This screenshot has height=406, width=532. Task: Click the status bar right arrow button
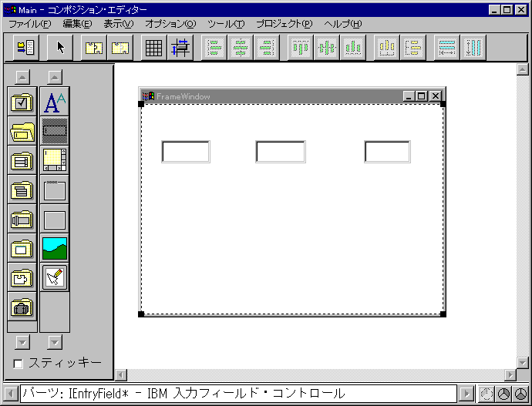click(466, 394)
